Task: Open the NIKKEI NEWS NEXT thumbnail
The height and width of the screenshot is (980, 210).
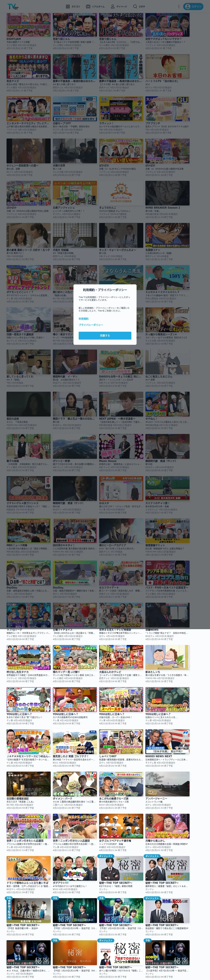Action: [x=167, y=742]
